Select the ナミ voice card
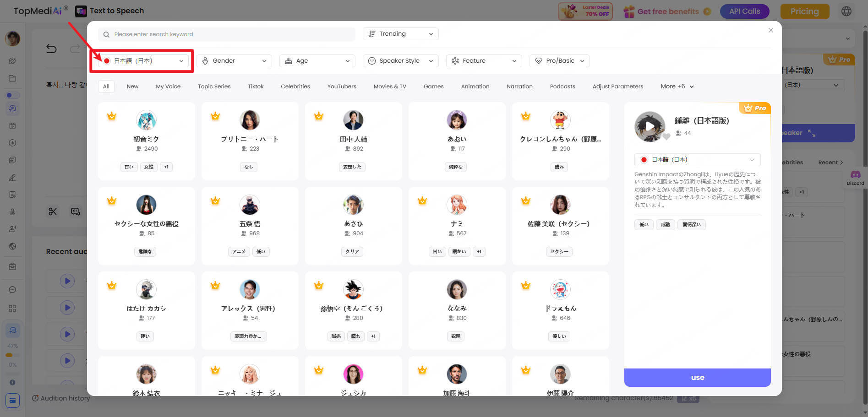Image resolution: width=868 pixels, height=417 pixels. (457, 226)
